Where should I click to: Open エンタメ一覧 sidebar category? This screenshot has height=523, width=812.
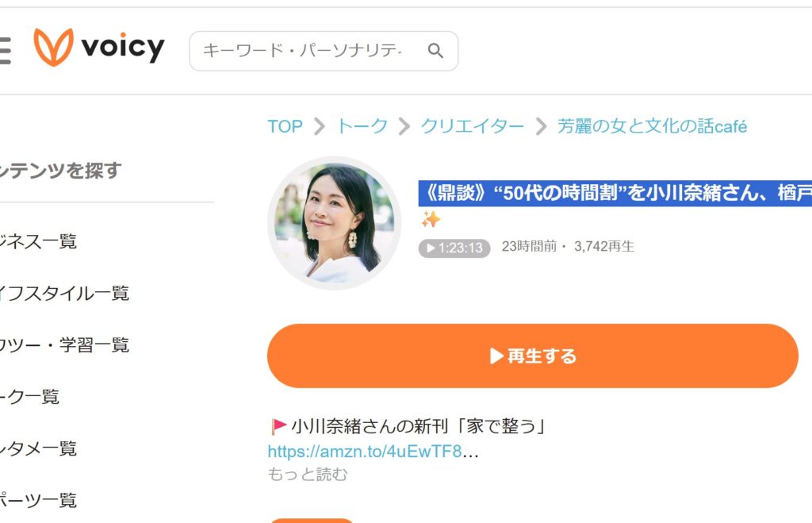coord(38,448)
